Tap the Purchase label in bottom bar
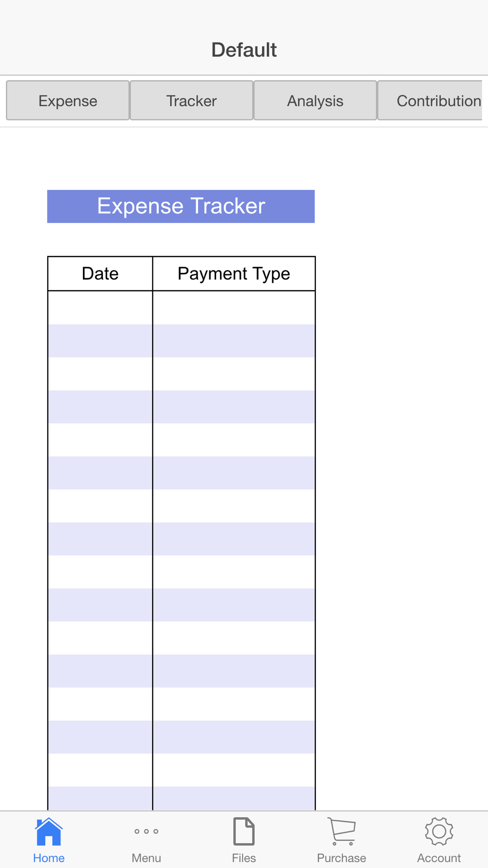Viewport: 488px width, 868px height. [x=342, y=858]
